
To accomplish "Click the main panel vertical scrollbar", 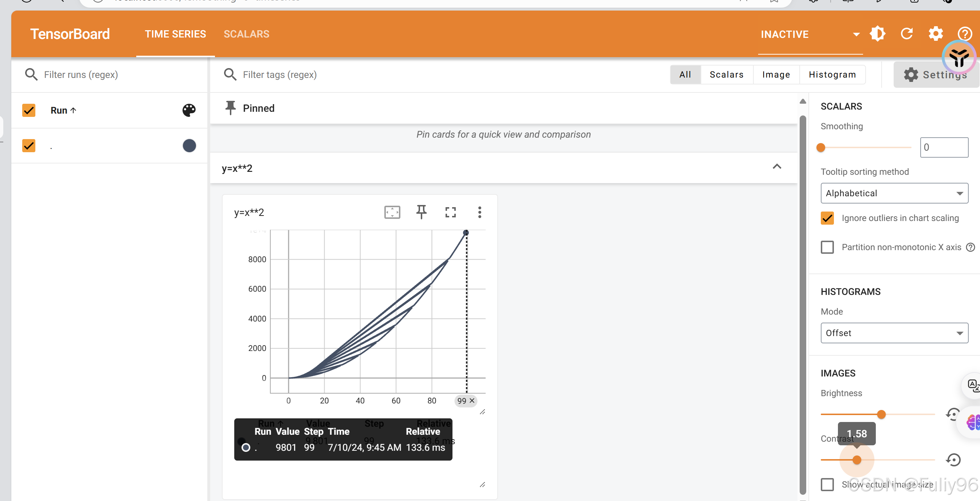I will 803,304.
